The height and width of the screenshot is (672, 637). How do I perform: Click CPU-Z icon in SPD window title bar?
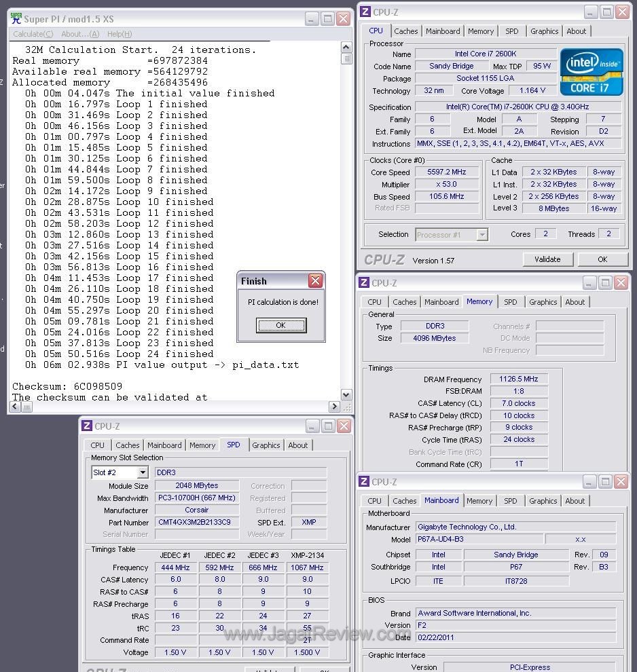[x=86, y=426]
